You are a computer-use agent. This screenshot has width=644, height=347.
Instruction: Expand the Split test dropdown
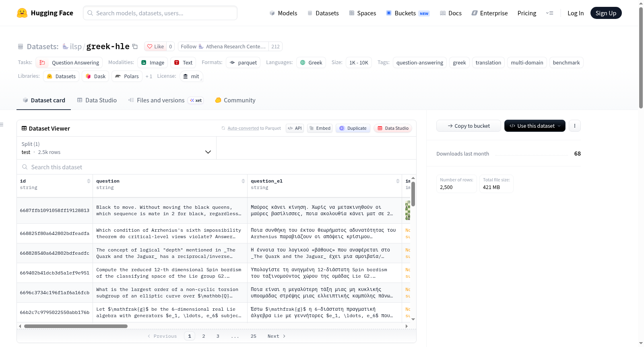pos(116,148)
